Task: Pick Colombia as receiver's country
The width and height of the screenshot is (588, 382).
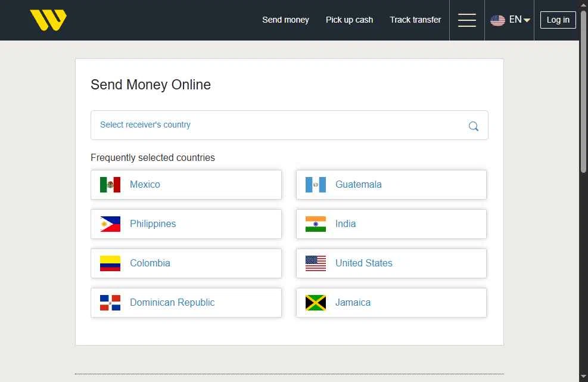Action: [186, 263]
